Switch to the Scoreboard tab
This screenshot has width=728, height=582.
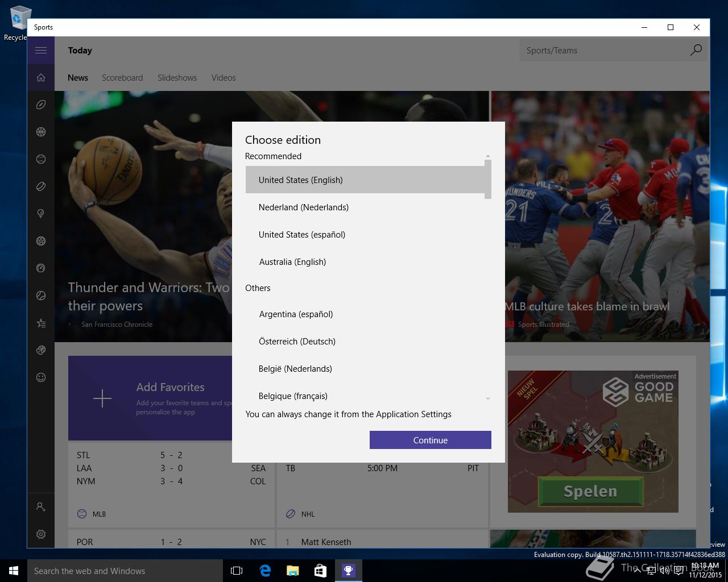122,78
